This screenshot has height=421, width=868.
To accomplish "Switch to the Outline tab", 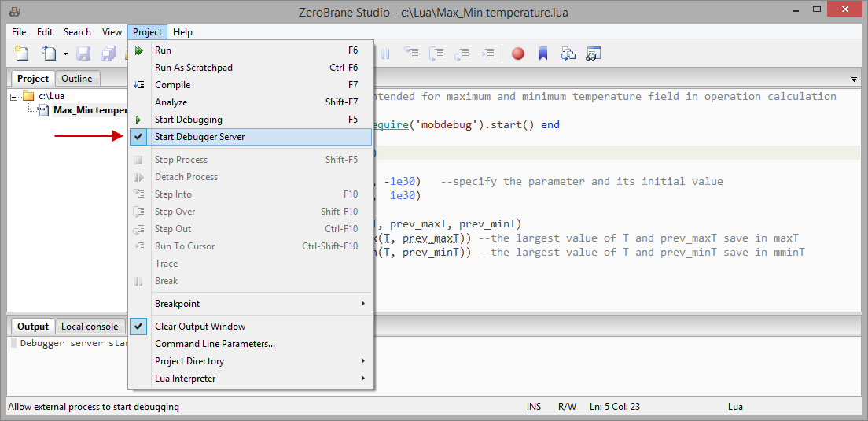I will click(x=77, y=79).
